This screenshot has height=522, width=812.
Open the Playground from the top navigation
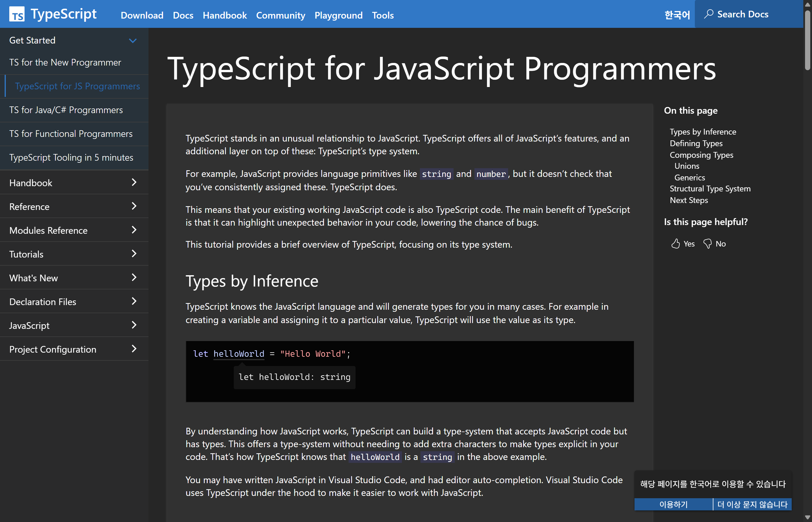point(338,15)
